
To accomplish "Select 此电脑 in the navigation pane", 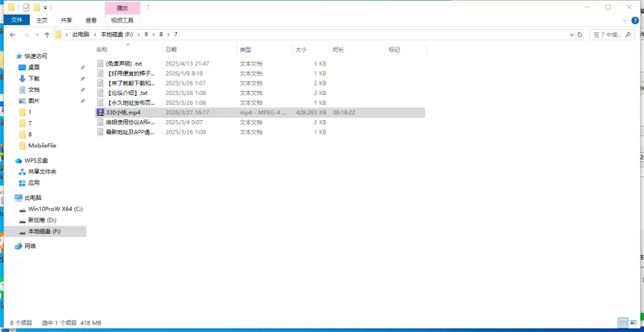I will click(x=33, y=197).
